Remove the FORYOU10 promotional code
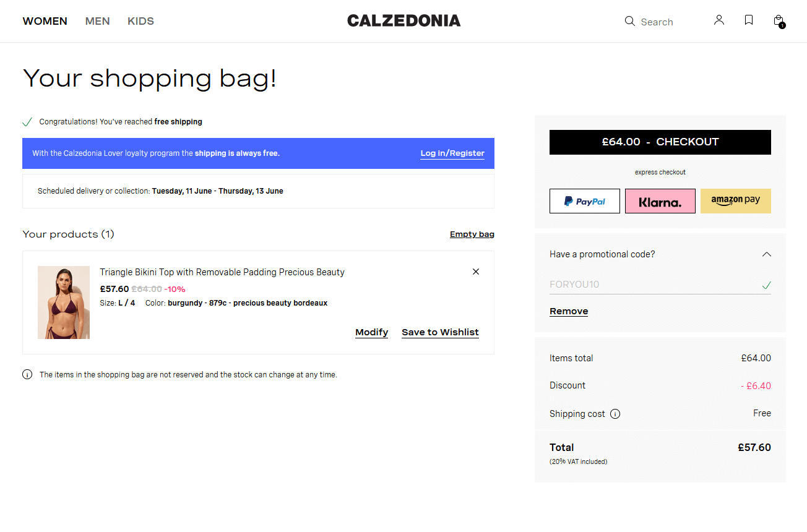 click(568, 311)
